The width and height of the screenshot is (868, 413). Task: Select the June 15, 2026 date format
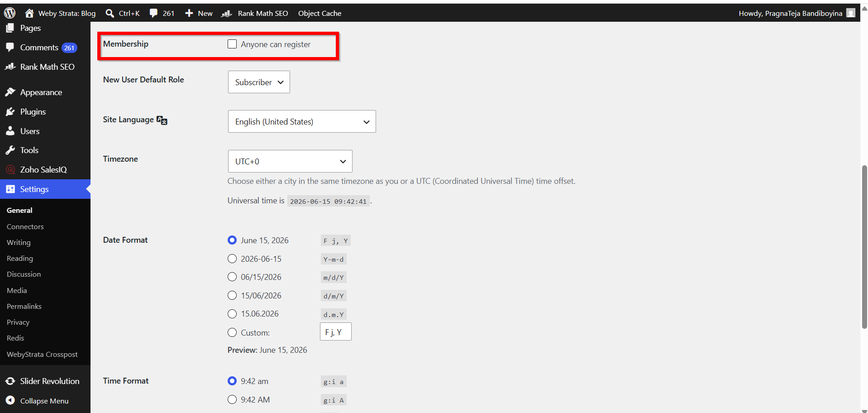click(x=232, y=240)
